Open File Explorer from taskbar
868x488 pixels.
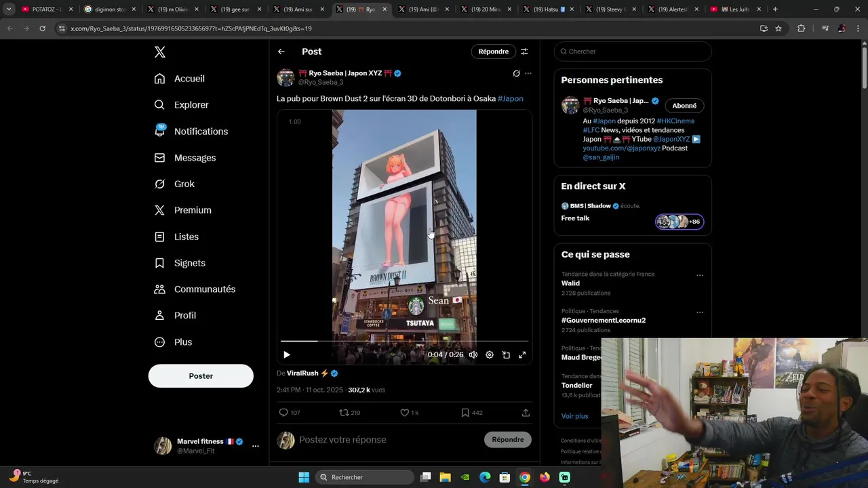(x=445, y=477)
